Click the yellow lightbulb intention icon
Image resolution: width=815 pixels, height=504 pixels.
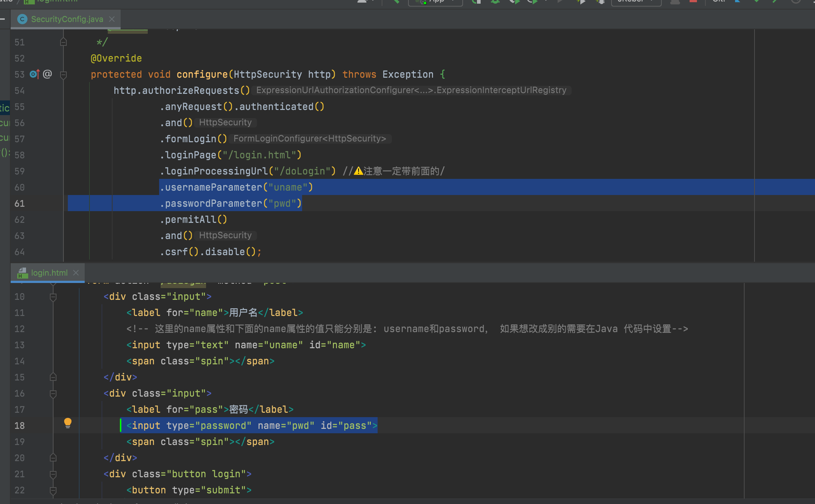(x=68, y=423)
